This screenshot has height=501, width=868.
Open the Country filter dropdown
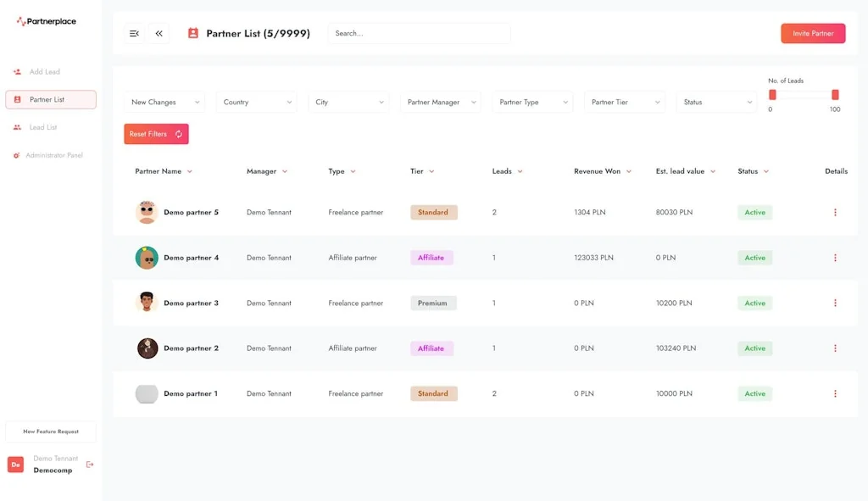point(256,102)
